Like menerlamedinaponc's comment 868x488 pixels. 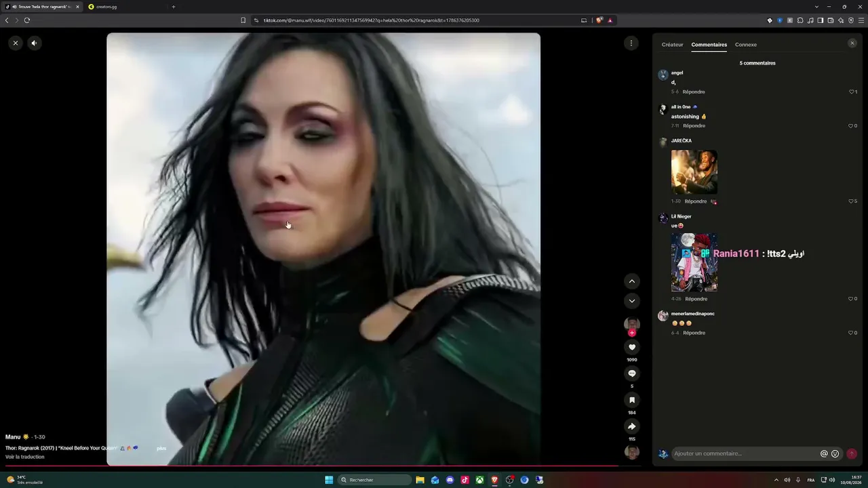point(852,333)
